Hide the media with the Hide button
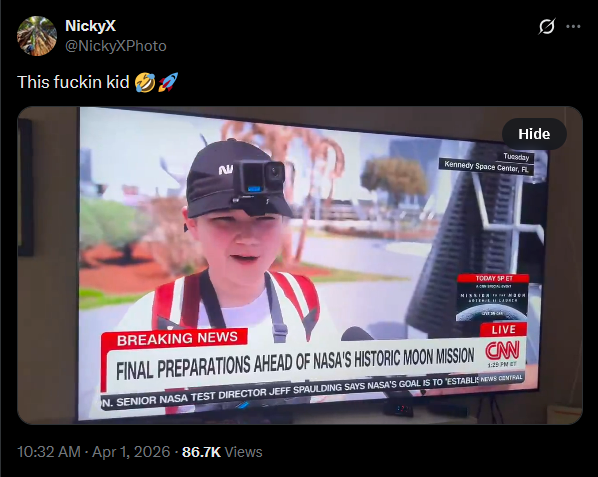The height and width of the screenshot is (477, 598). 534,134
